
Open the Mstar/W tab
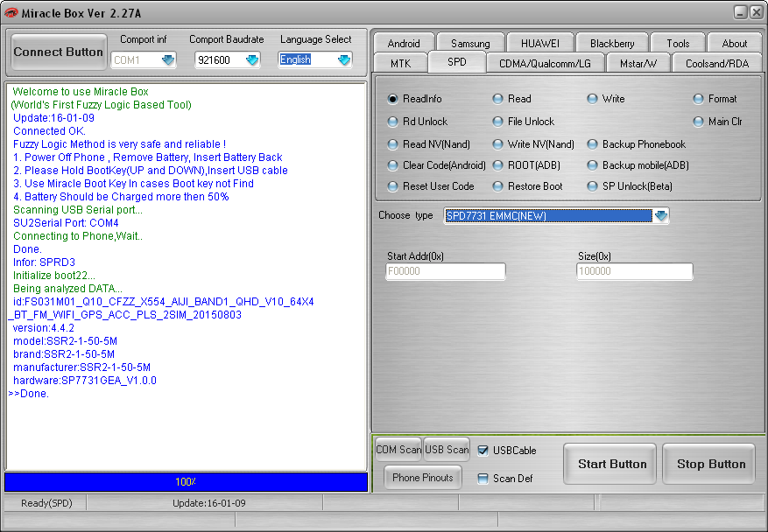click(638, 63)
